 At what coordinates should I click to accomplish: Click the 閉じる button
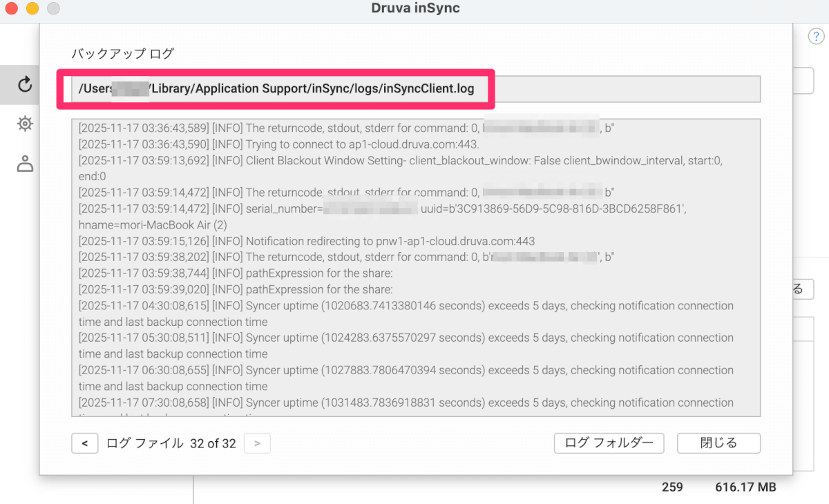coord(718,443)
